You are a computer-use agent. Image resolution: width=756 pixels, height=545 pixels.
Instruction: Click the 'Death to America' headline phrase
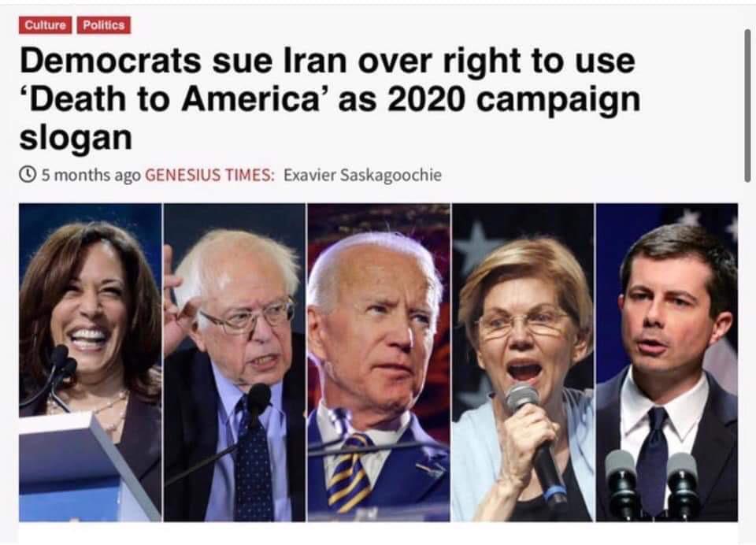[175, 99]
